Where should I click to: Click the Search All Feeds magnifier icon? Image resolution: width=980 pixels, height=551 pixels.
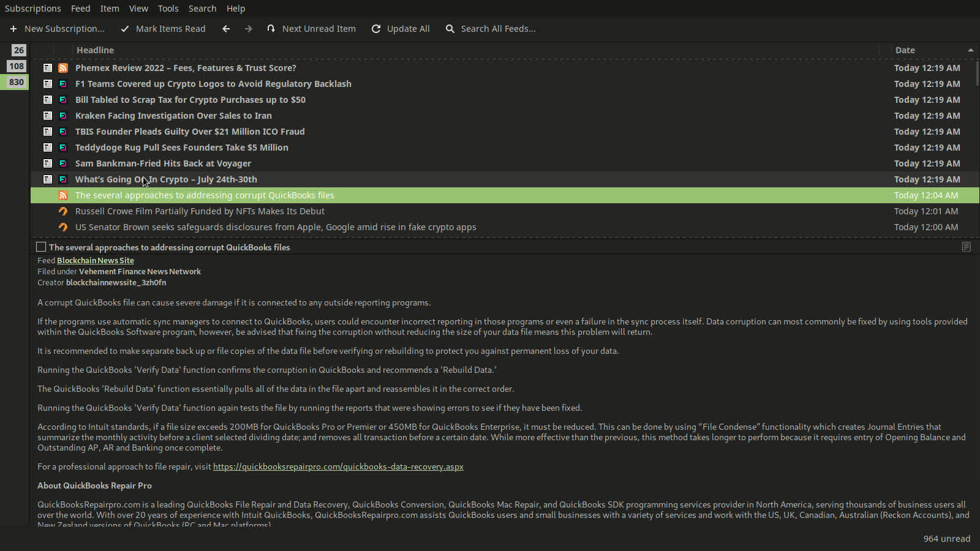[450, 29]
